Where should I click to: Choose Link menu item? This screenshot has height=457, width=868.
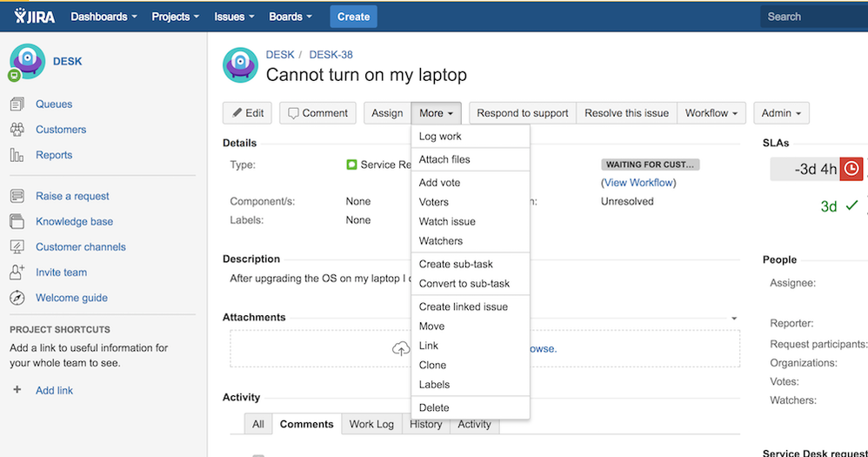pos(471,346)
